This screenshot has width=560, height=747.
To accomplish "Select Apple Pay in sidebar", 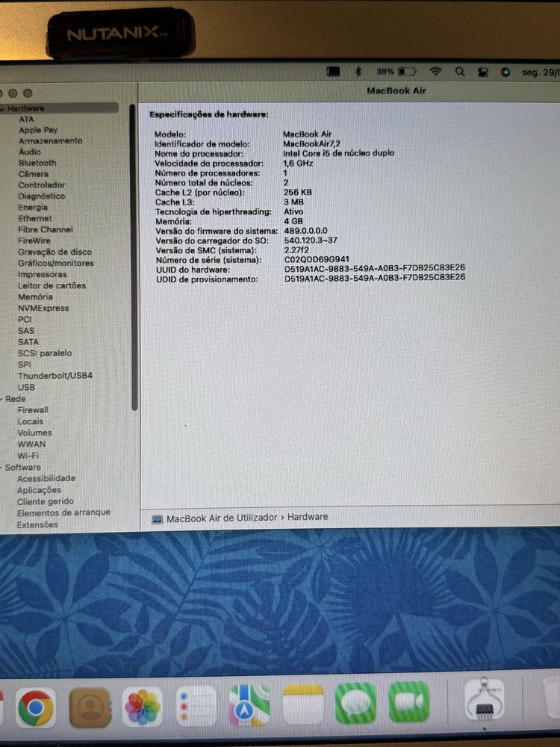I will point(38,130).
